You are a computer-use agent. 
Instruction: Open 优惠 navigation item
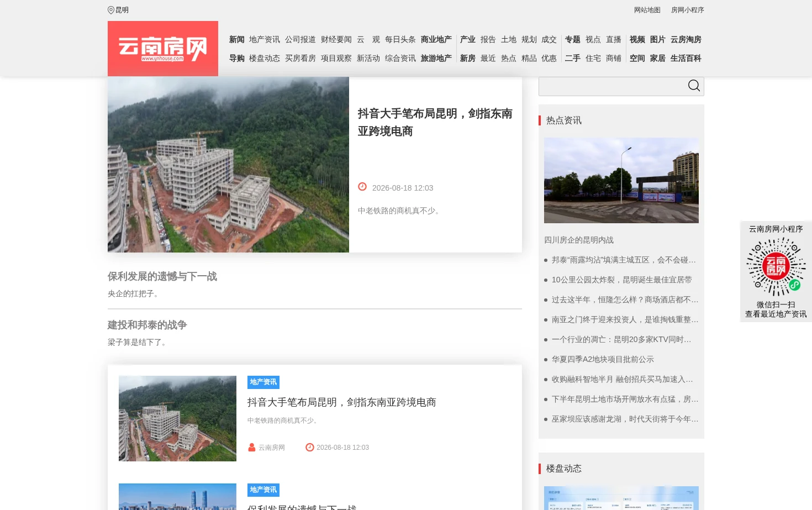point(549,59)
